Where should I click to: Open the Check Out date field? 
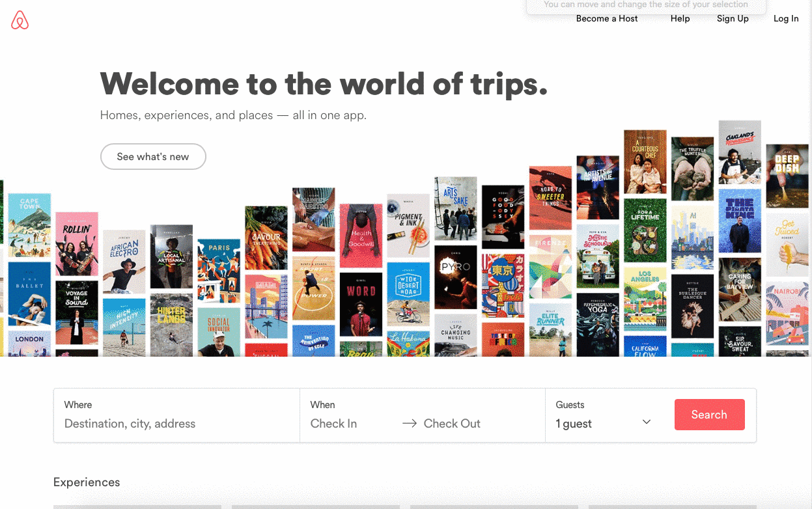pyautogui.click(x=452, y=424)
